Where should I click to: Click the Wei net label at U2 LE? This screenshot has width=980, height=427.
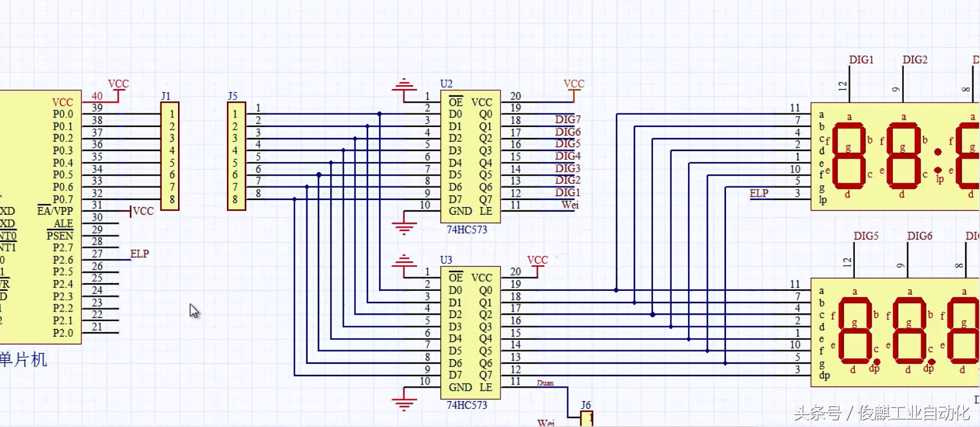click(570, 204)
